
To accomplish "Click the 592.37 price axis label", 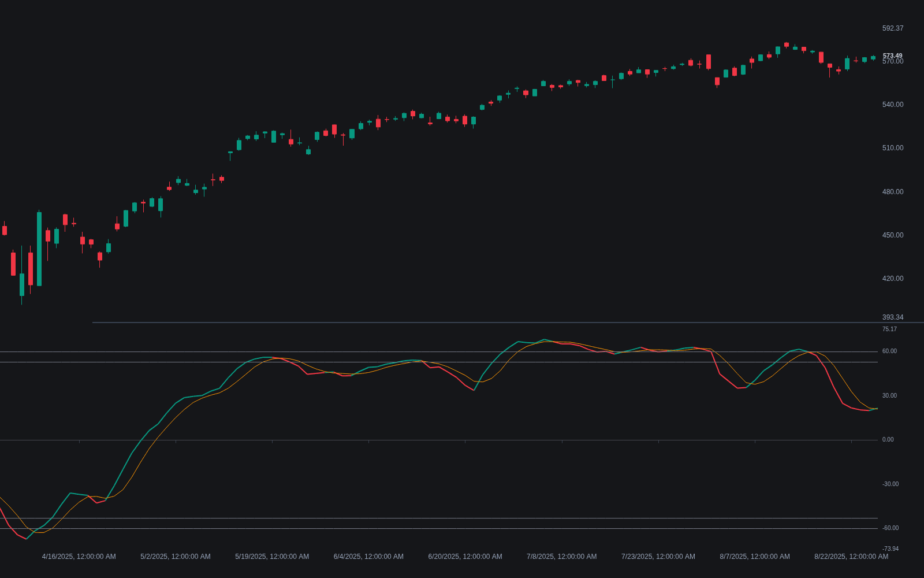I will (x=893, y=28).
